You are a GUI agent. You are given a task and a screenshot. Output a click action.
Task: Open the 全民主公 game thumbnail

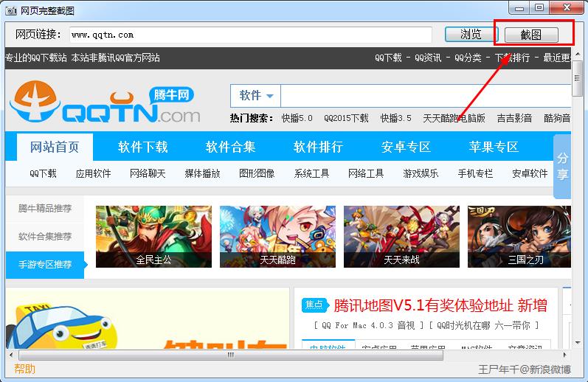pyautogui.click(x=153, y=236)
